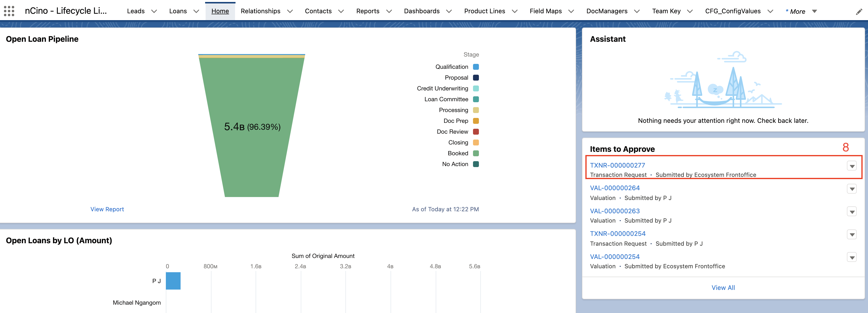Expand the Dashboards tab chevron
This screenshot has width=868, height=313.
[x=449, y=11]
